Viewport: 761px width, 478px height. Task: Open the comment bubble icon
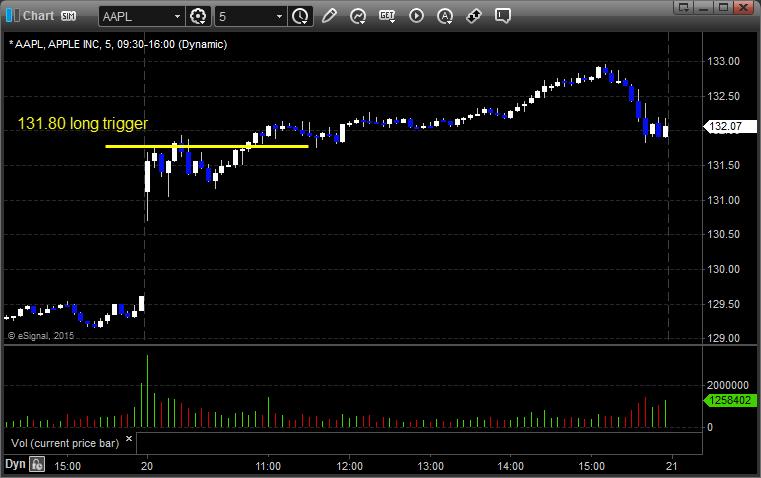click(503, 16)
